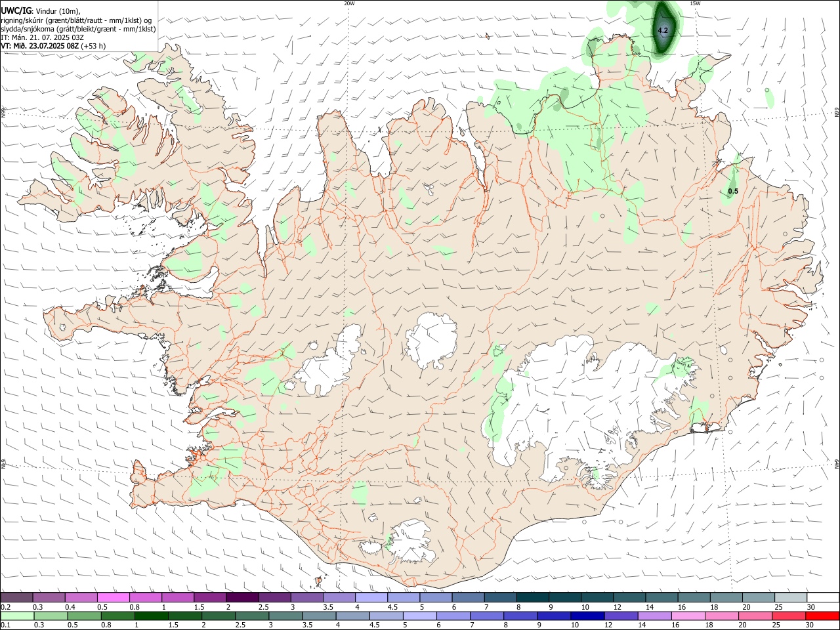Viewport: 840px width, 630px height.
Task: Pick the violet swatch labeled 14 in lower legend row
Action: [x=654, y=616]
